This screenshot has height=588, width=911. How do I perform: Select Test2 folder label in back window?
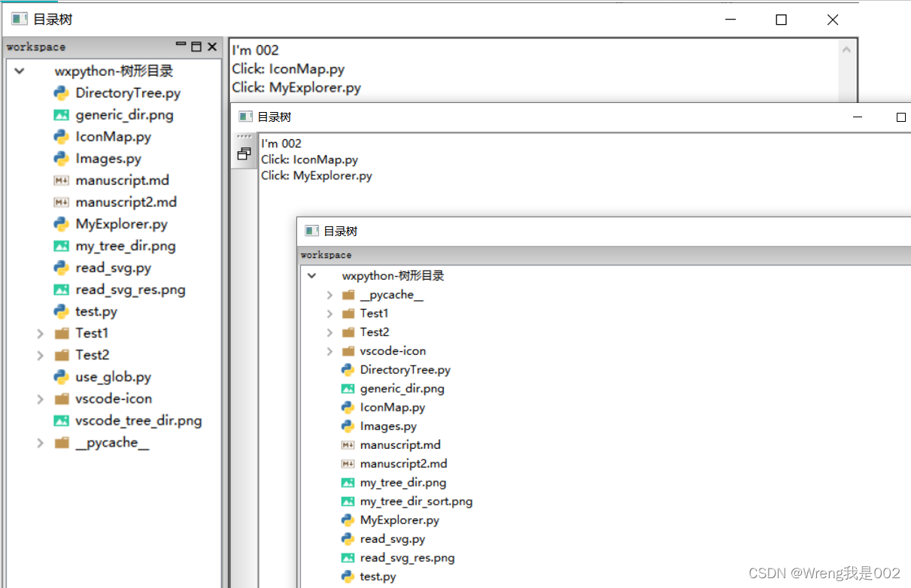coord(93,355)
